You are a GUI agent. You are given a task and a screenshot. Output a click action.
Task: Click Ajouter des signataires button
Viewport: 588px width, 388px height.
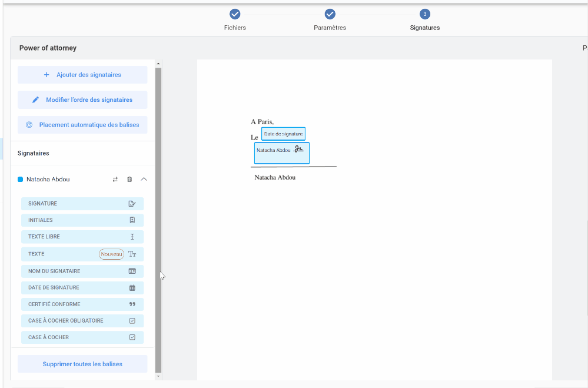pyautogui.click(x=82, y=75)
